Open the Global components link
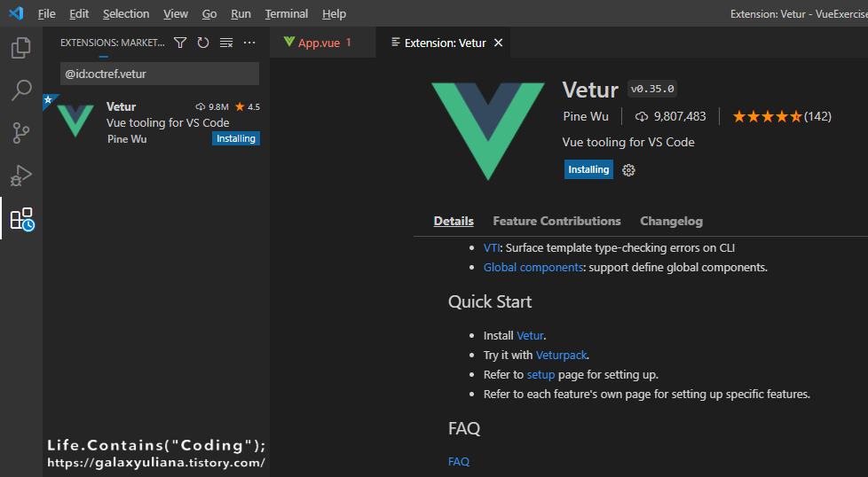Viewport: 868px width, 477px height. click(x=533, y=268)
